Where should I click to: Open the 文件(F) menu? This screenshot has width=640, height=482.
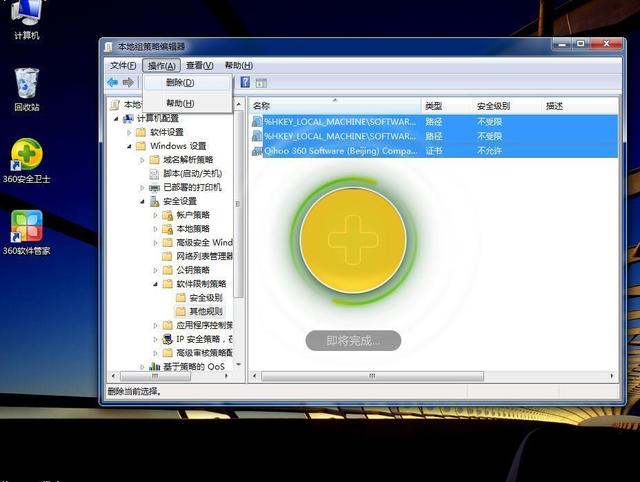[123, 65]
